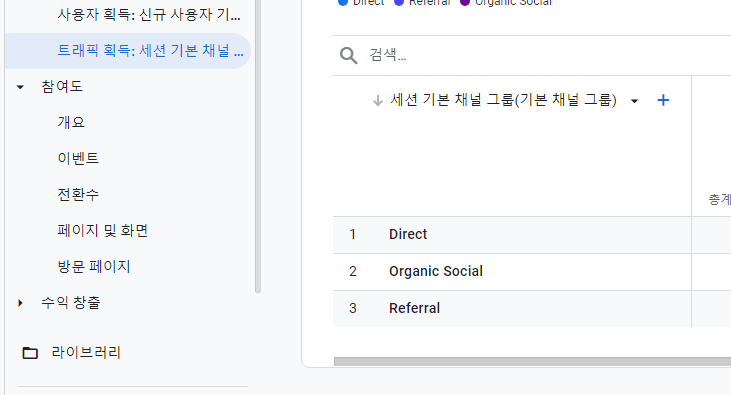731x395 pixels.
Task: Click the table horizontal scrollbar
Action: (x=532, y=362)
